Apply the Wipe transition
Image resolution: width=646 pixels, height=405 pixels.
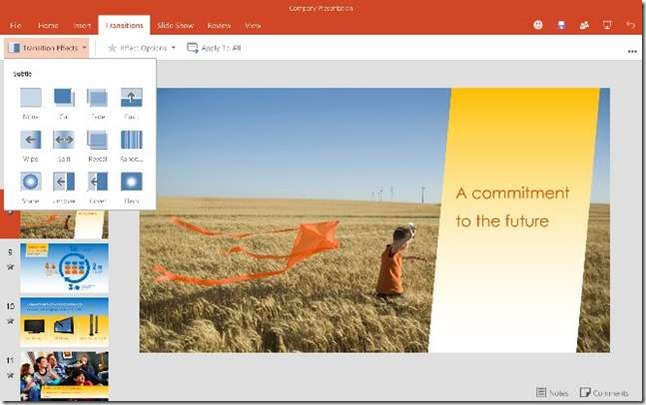31,140
